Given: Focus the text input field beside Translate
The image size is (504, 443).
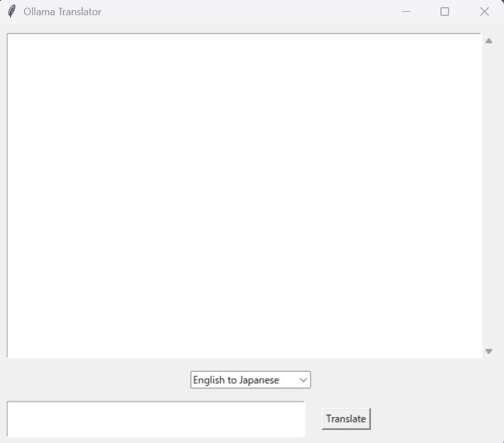Looking at the screenshot, I should tap(156, 419).
